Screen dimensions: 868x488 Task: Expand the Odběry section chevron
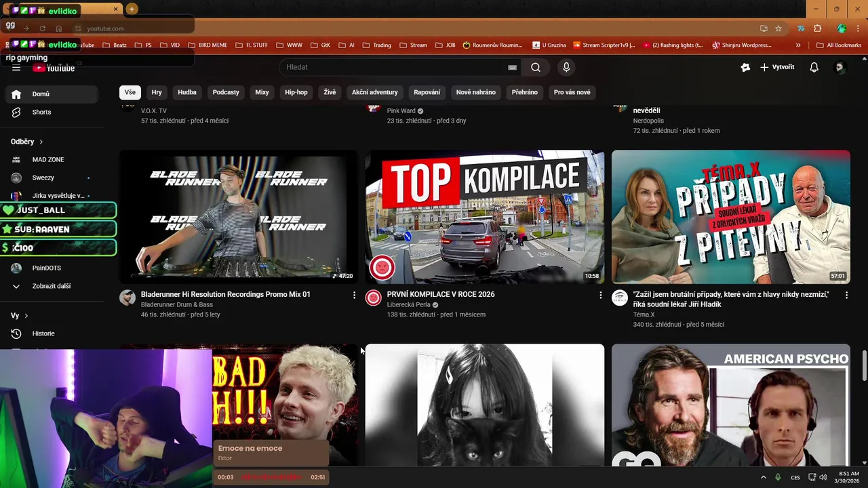(41, 142)
